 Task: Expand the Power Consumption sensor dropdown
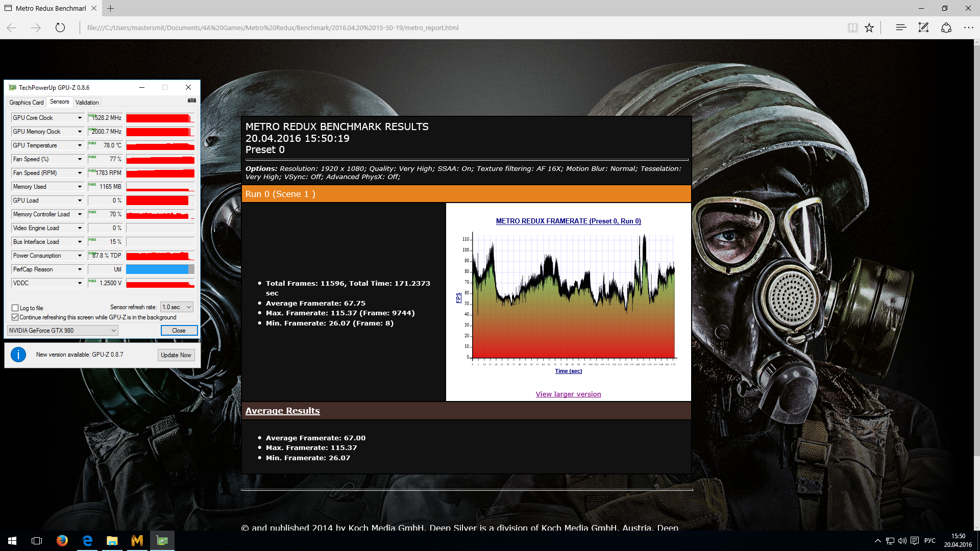(x=80, y=256)
